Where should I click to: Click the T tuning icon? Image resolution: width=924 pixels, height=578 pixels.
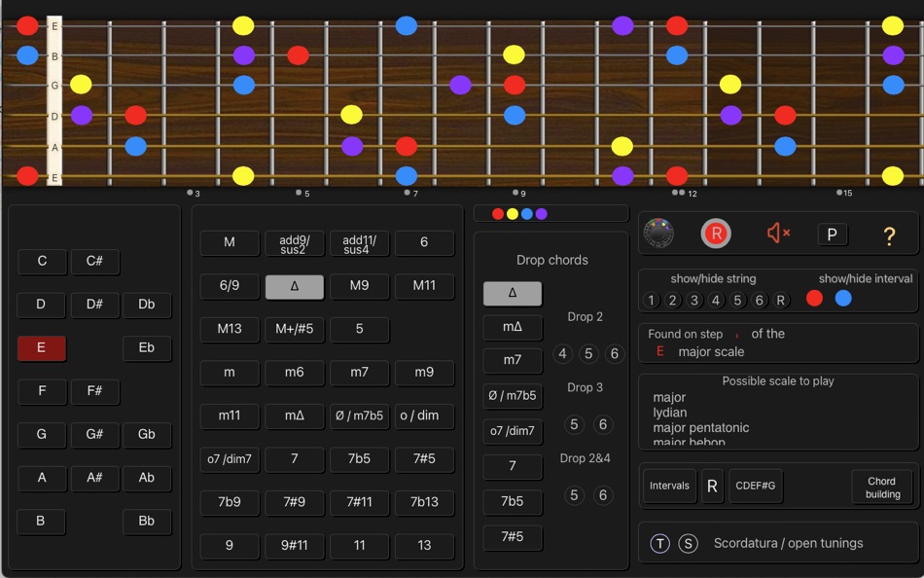click(660, 543)
